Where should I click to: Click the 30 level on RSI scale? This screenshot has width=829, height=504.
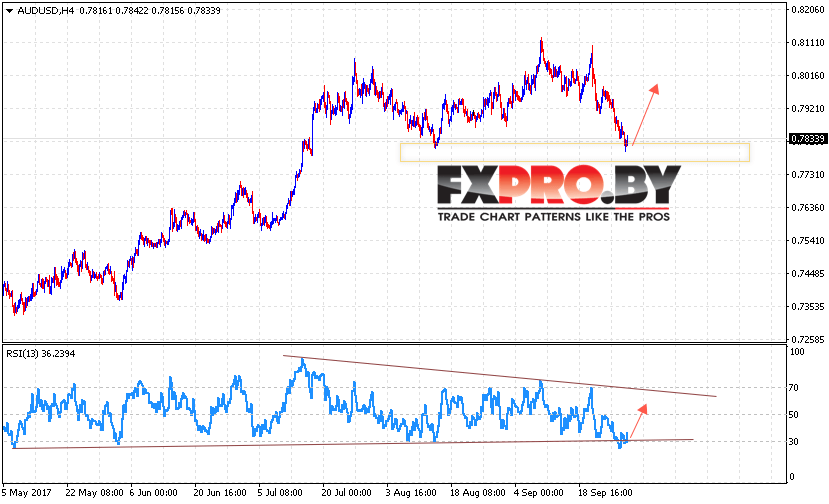click(794, 442)
